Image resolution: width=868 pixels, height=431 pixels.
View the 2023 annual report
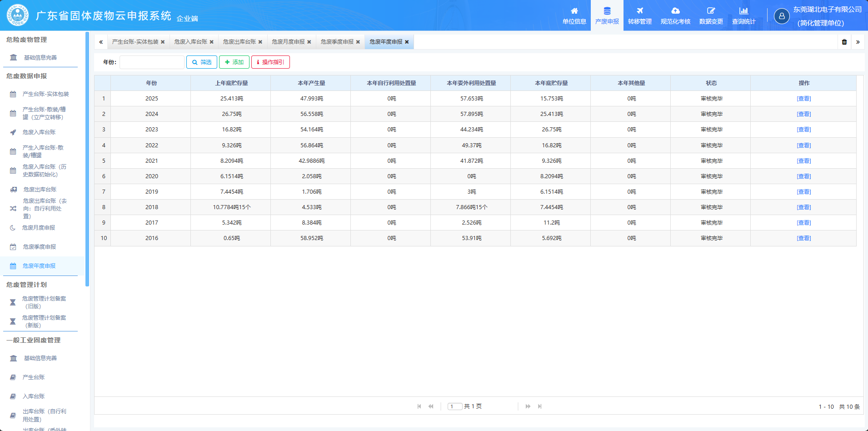tap(803, 130)
